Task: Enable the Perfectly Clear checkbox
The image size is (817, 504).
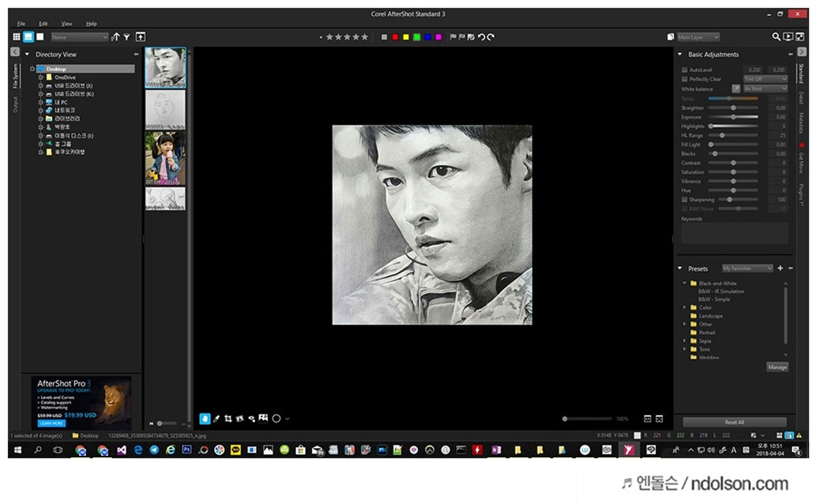Action: [685, 79]
